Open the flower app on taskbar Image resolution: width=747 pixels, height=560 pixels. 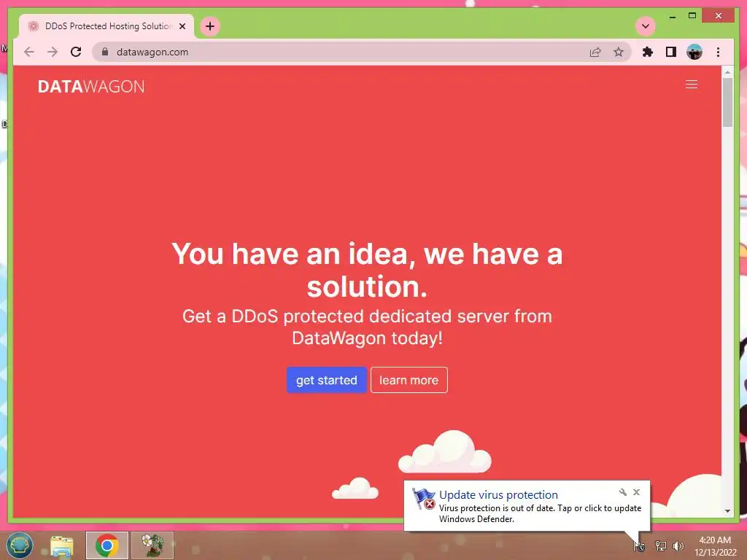click(152, 545)
